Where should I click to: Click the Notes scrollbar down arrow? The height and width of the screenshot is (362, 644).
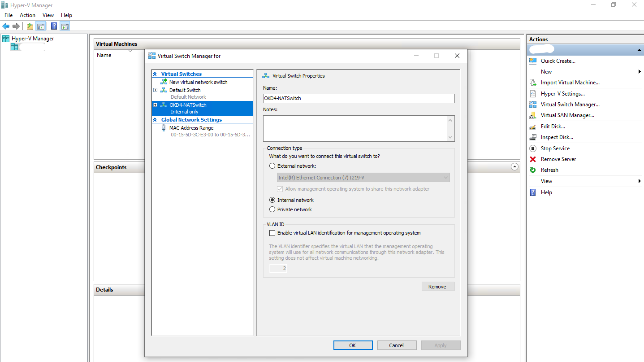(451, 137)
